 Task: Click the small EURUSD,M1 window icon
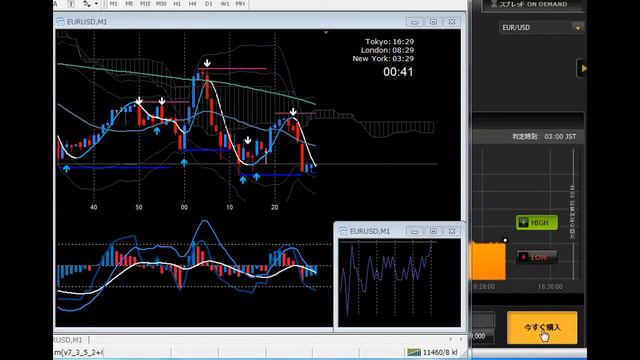[x=343, y=231]
